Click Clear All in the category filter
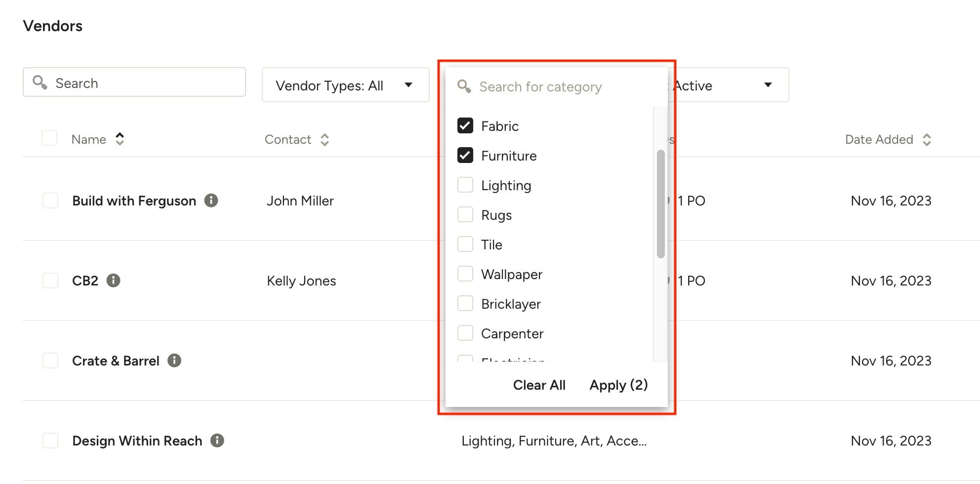The height and width of the screenshot is (484, 980). pyautogui.click(x=539, y=385)
